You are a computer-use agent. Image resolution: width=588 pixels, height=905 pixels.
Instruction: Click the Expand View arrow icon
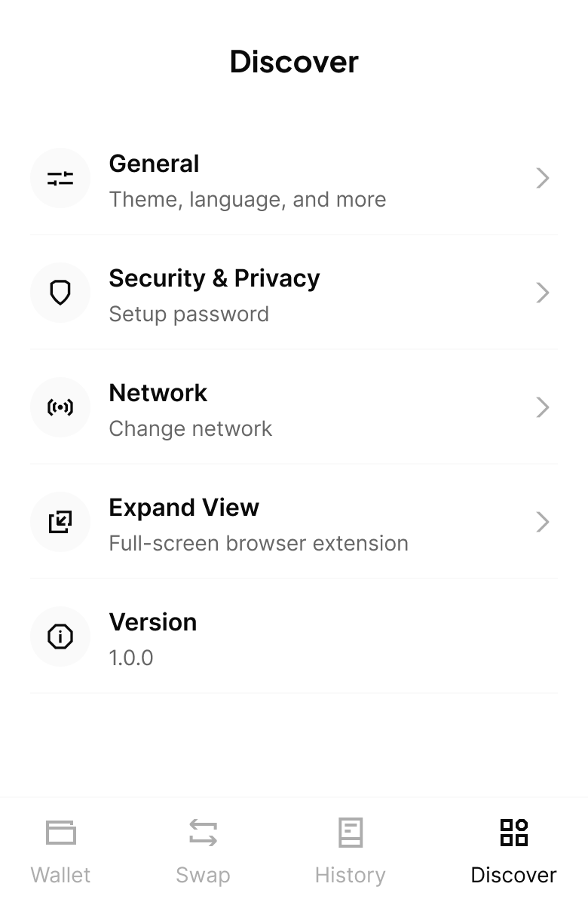point(60,522)
